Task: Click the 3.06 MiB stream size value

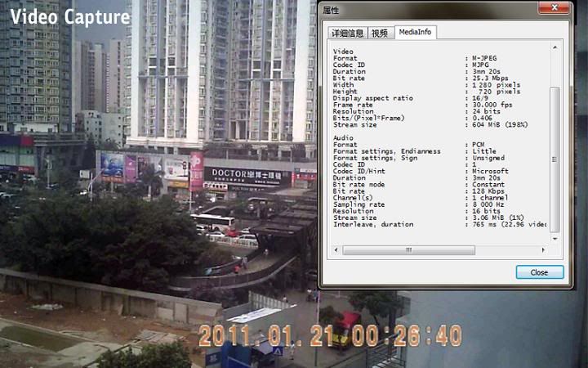Action: pyautogui.click(x=498, y=218)
